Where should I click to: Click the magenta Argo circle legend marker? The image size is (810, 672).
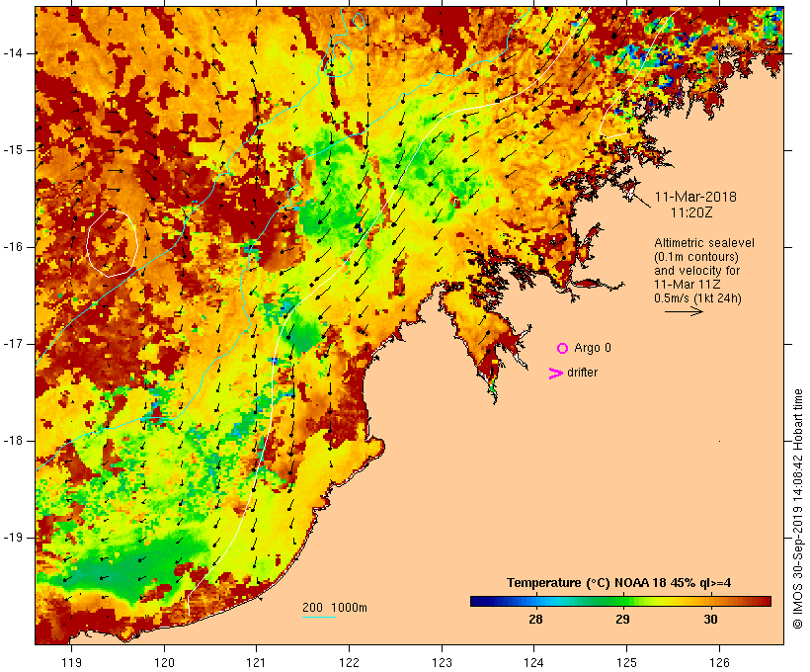click(563, 348)
